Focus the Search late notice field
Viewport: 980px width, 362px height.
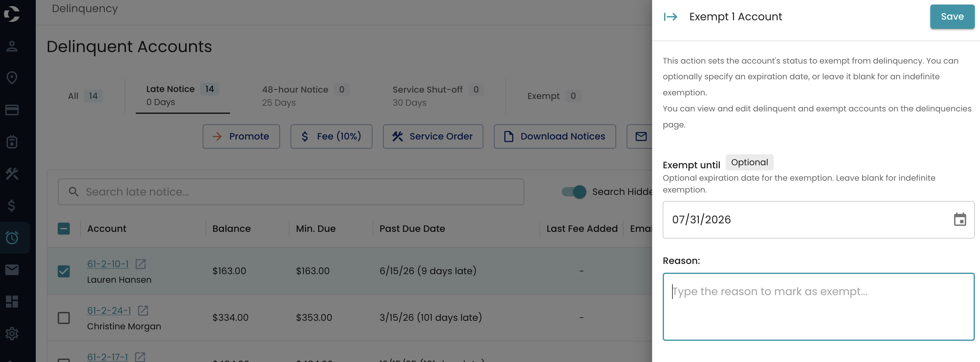(291, 192)
